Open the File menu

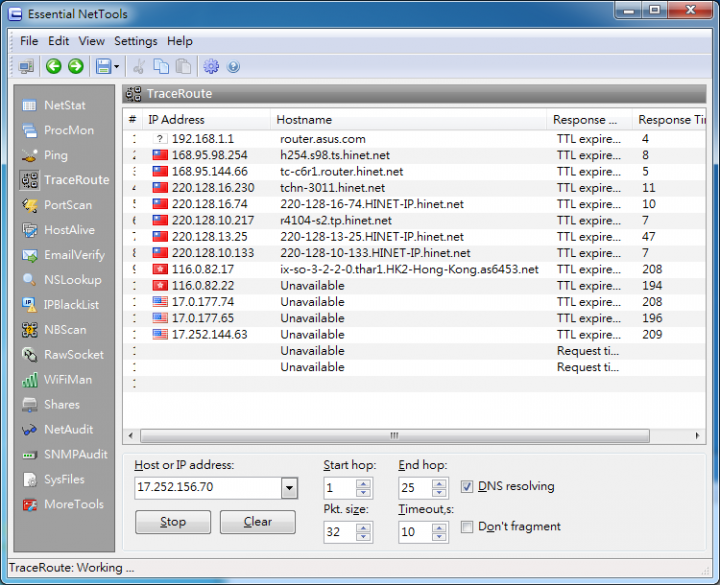click(29, 41)
